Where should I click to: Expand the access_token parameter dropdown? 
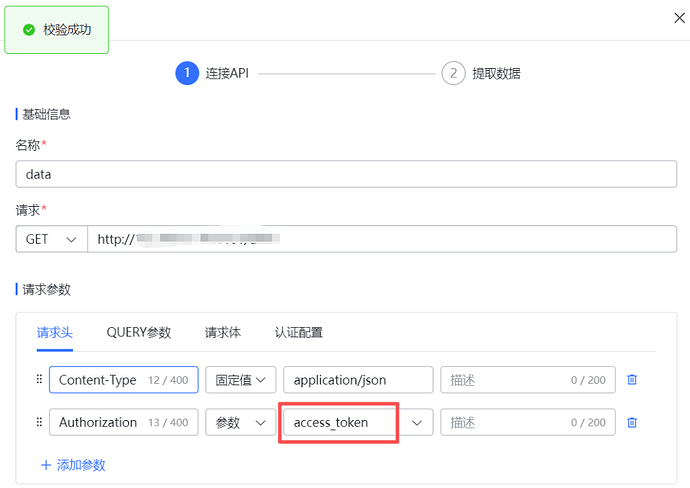416,423
